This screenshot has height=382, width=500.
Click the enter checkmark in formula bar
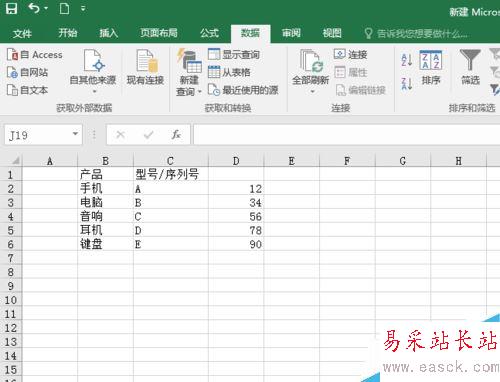pyautogui.click(x=148, y=135)
